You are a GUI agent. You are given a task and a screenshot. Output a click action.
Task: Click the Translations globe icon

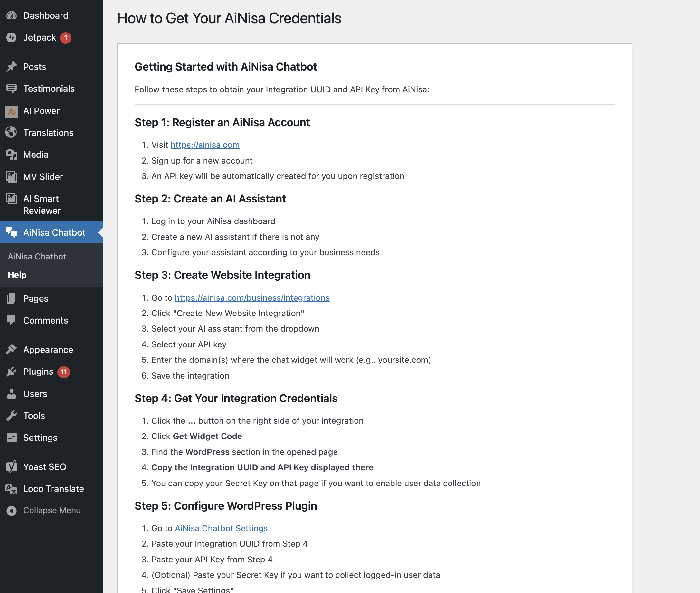tap(12, 132)
